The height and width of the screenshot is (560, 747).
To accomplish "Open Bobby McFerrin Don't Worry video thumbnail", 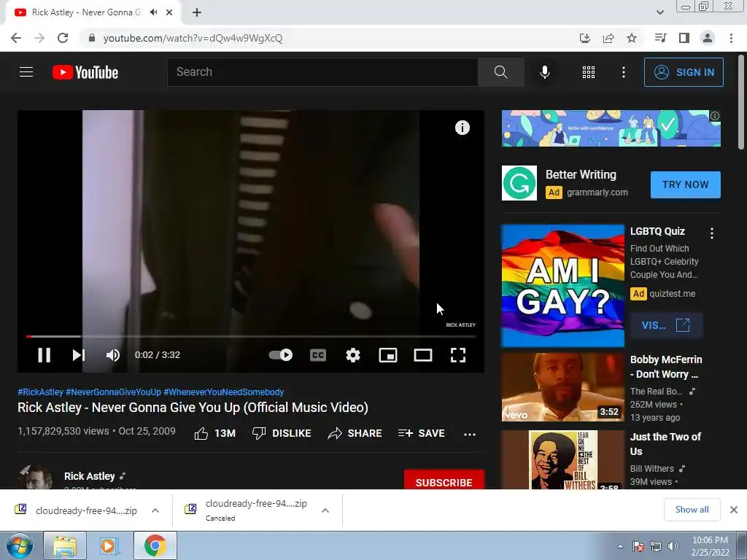I will pyautogui.click(x=562, y=387).
